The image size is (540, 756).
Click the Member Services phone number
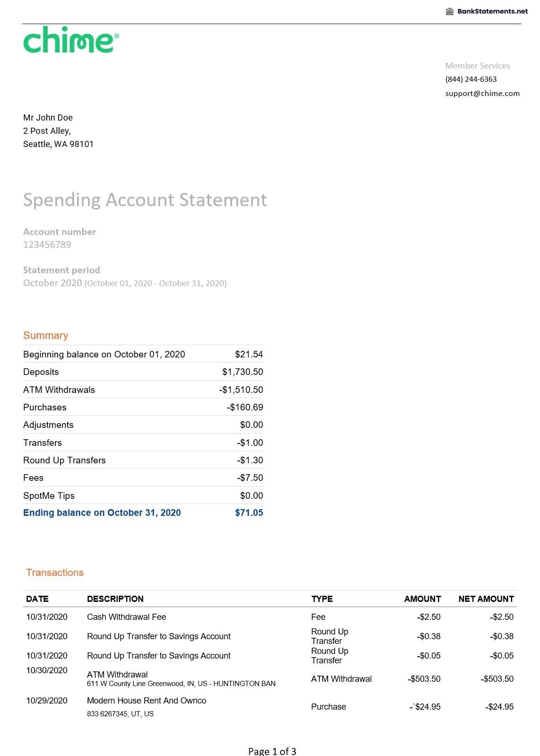click(470, 79)
